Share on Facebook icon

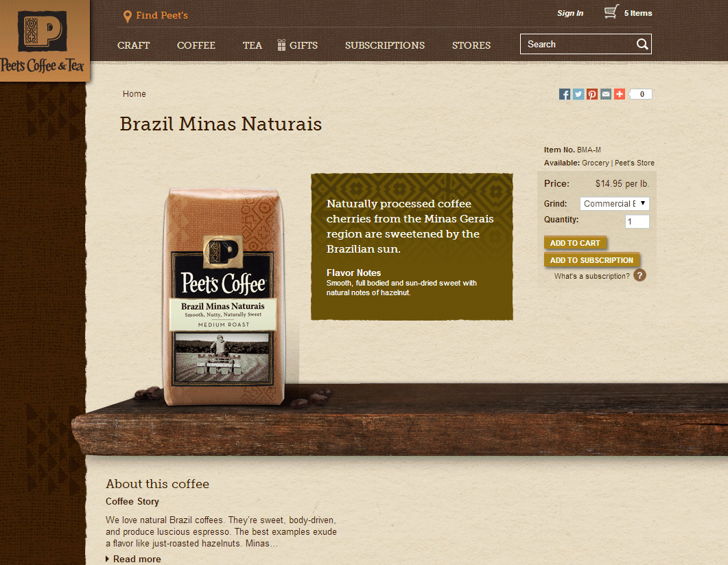[564, 94]
